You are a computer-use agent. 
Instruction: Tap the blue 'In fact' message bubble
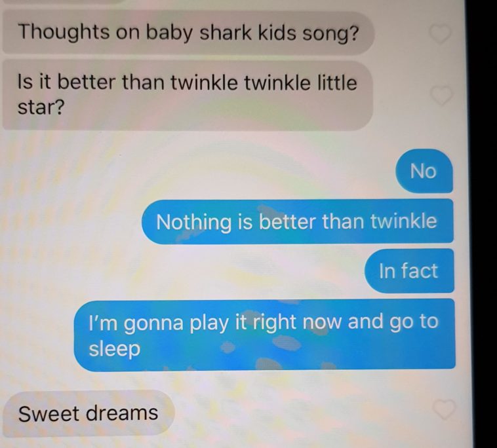pyautogui.click(x=409, y=271)
